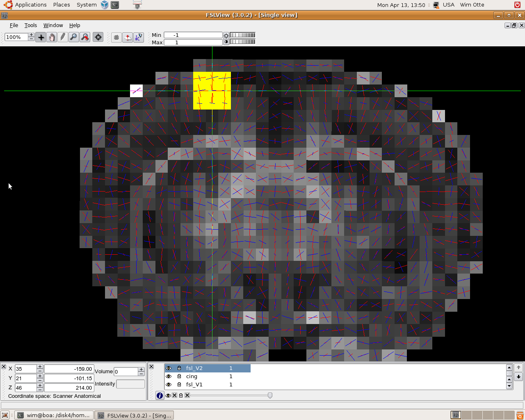
Task: Toggle the lock on fsl_V1 layer
Action: tap(179, 385)
